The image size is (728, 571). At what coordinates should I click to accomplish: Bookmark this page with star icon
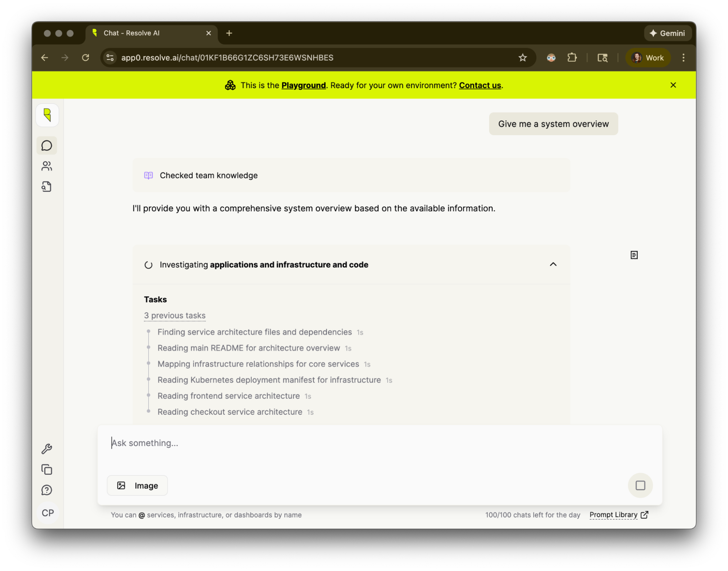pos(523,58)
